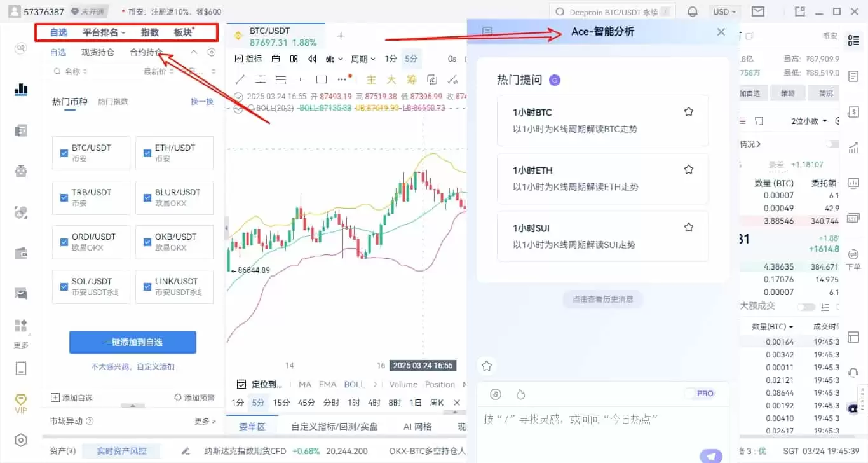This screenshot has width=868, height=463.
Task: Uncheck the ETH/USDT 币安 checkbox
Action: [x=147, y=153]
